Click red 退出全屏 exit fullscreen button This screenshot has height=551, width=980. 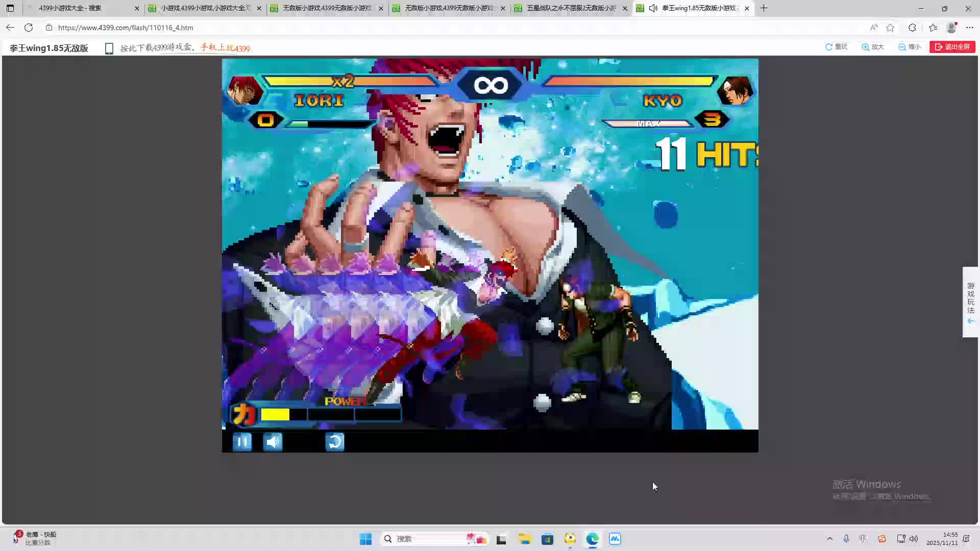click(952, 47)
